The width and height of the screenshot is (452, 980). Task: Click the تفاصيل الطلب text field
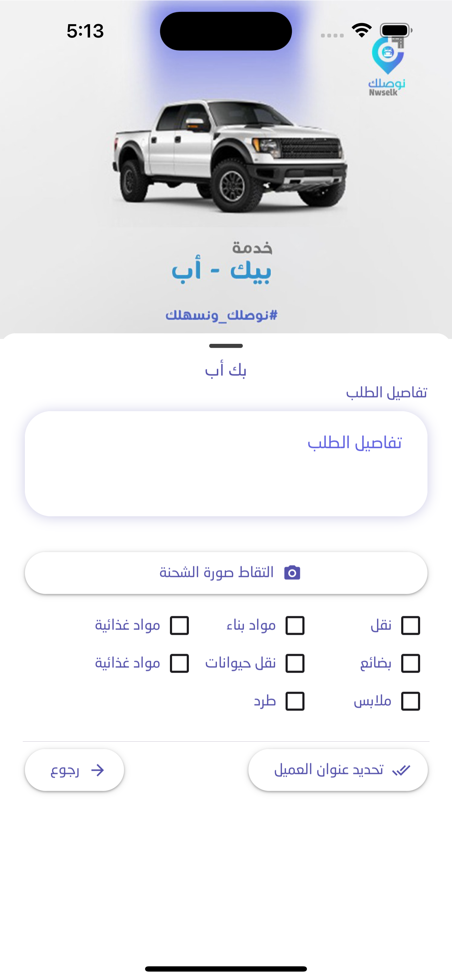click(x=226, y=463)
